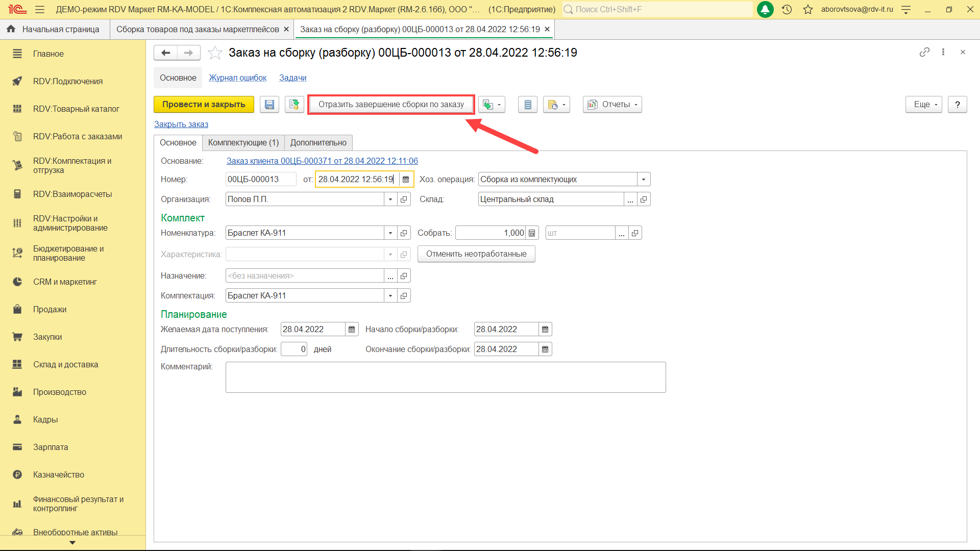The height and width of the screenshot is (551, 980).
Task: Open the Дополнительно tab
Action: point(318,143)
